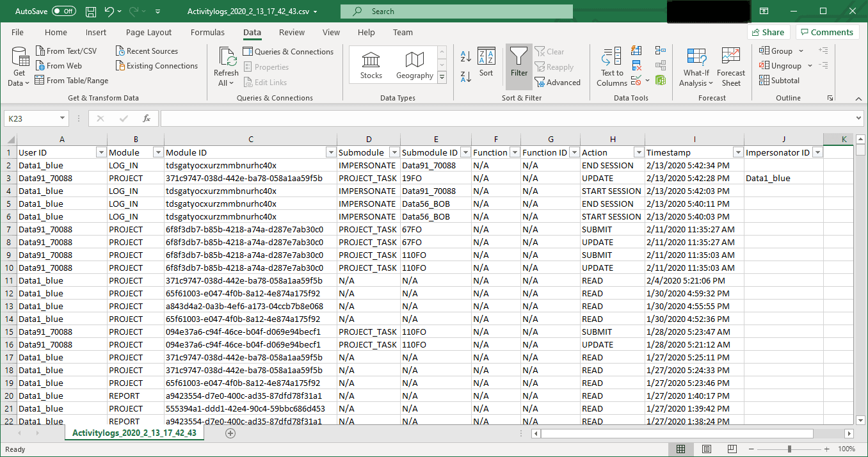This screenshot has width=868, height=457.
Task: Expand the formula bar
Action: 858,118
